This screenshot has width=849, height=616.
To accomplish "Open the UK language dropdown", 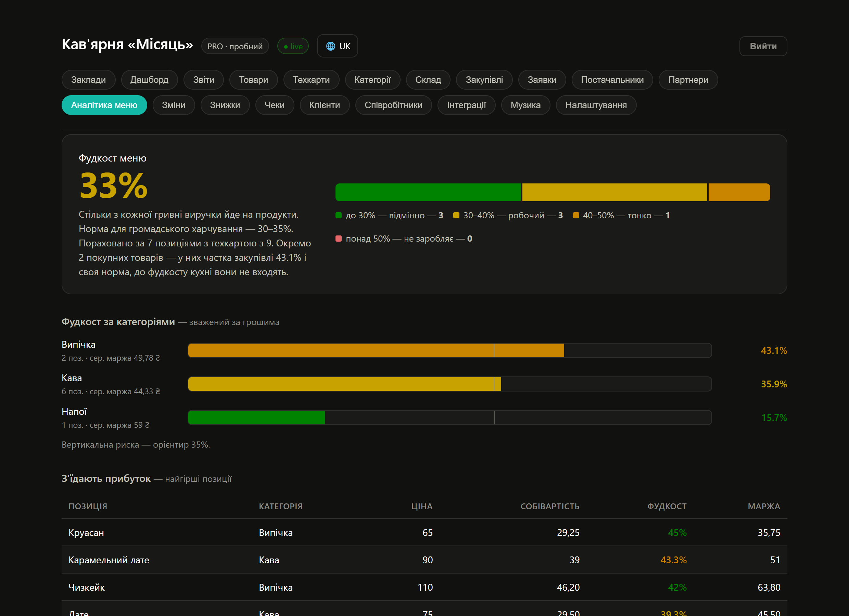I will point(337,46).
